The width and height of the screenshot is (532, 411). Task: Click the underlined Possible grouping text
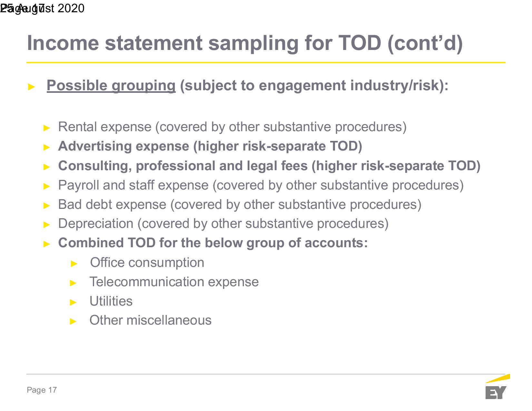pyautogui.click(x=111, y=85)
